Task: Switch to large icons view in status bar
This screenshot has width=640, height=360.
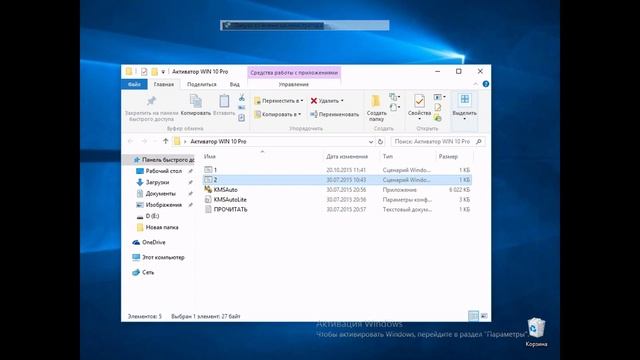Action: 484,316
